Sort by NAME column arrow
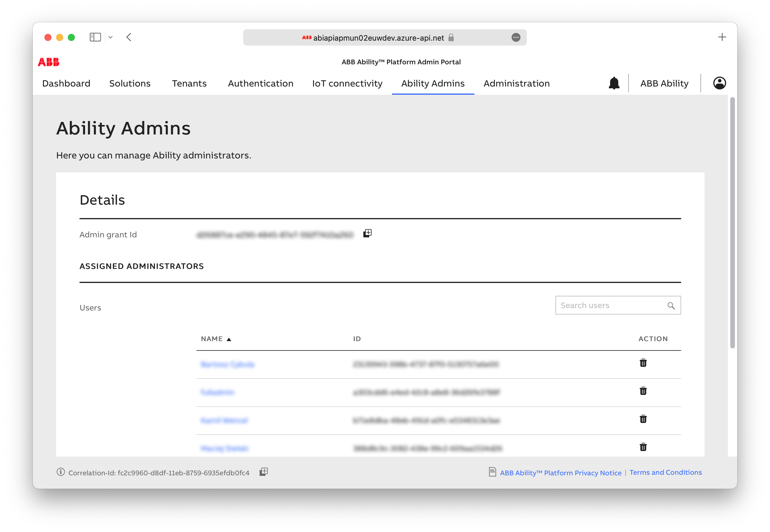 tap(229, 340)
